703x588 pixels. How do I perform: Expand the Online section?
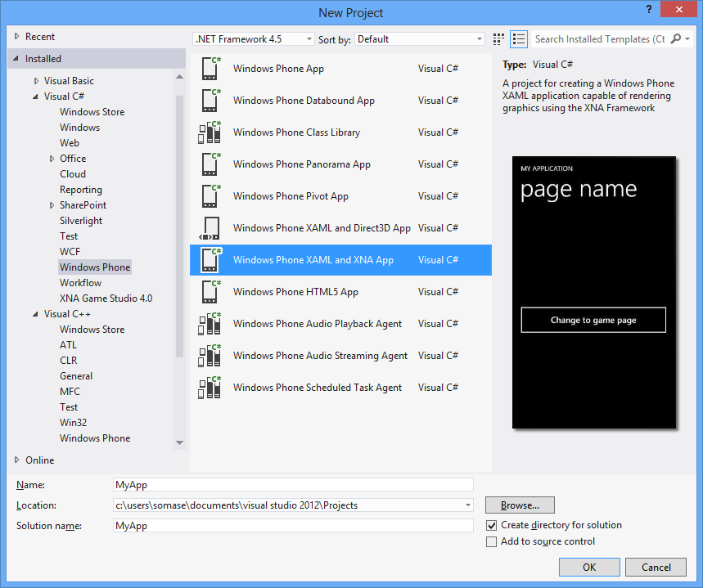coord(16,460)
